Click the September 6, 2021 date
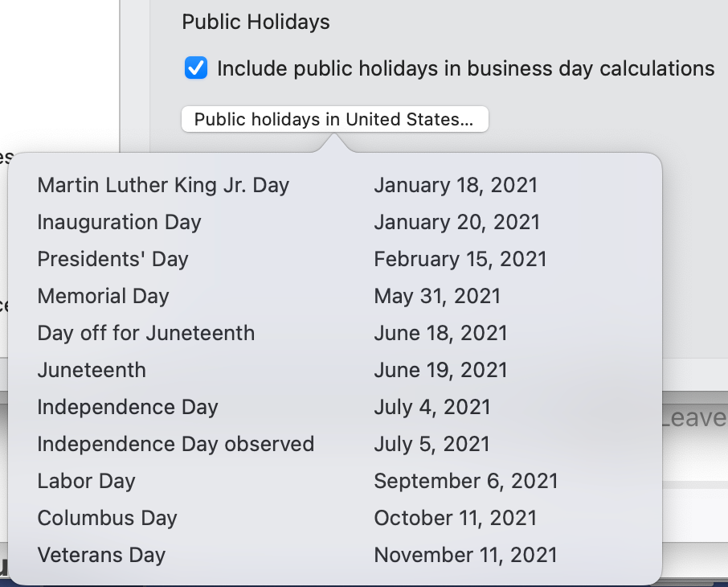This screenshot has width=728, height=587. tap(466, 481)
